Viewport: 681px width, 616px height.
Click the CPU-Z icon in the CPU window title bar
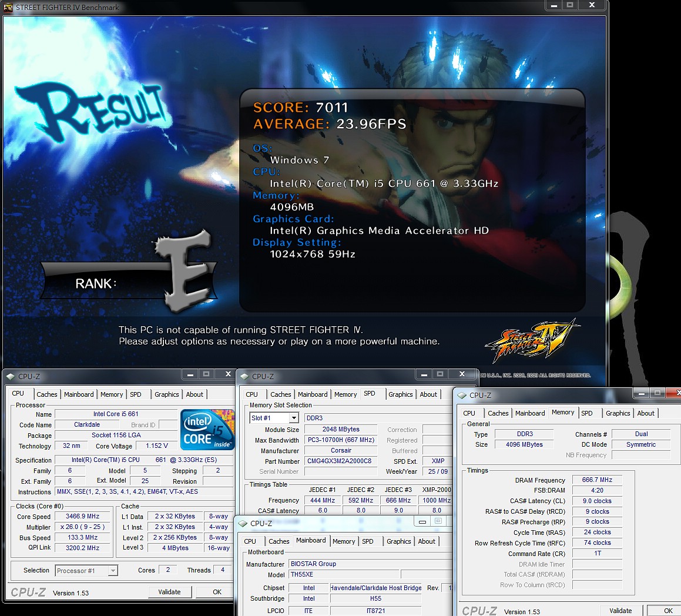coord(11,377)
